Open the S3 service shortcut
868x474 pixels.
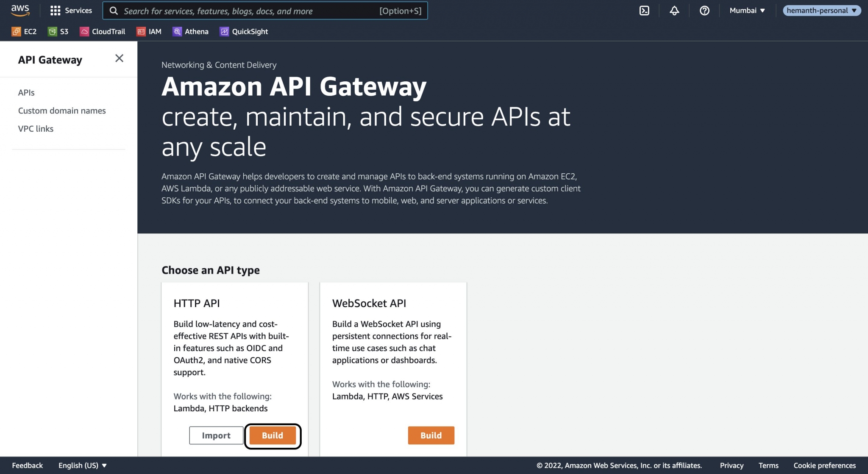click(59, 31)
